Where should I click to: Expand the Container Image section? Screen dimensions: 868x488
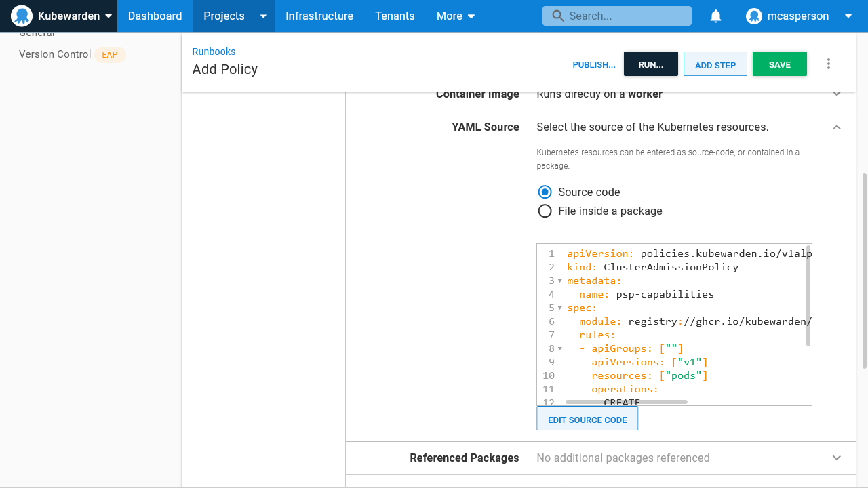[x=837, y=94]
